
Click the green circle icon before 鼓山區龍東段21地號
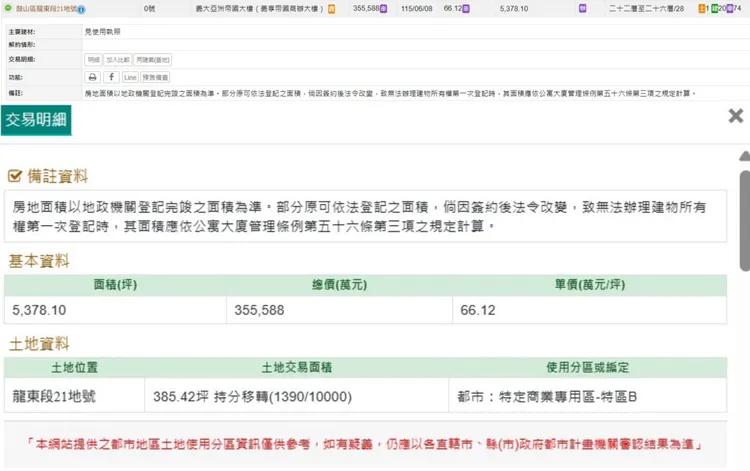8,8
